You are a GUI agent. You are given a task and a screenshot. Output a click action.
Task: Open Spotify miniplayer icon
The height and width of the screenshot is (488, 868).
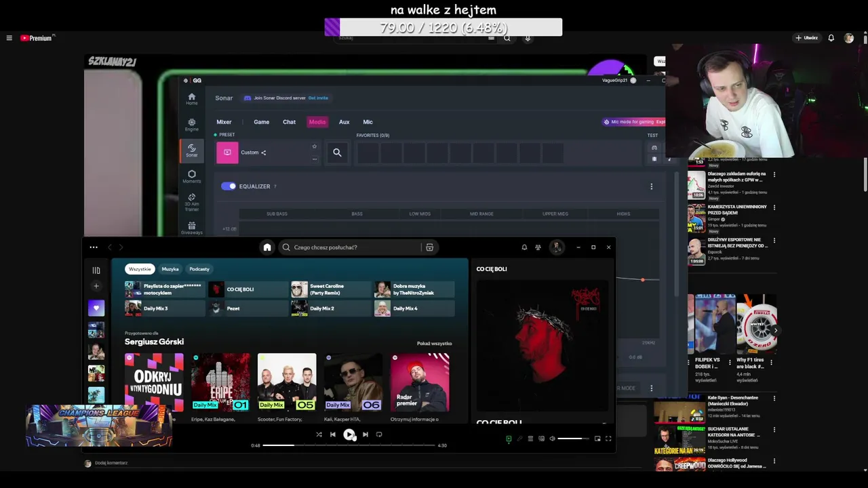click(x=597, y=439)
